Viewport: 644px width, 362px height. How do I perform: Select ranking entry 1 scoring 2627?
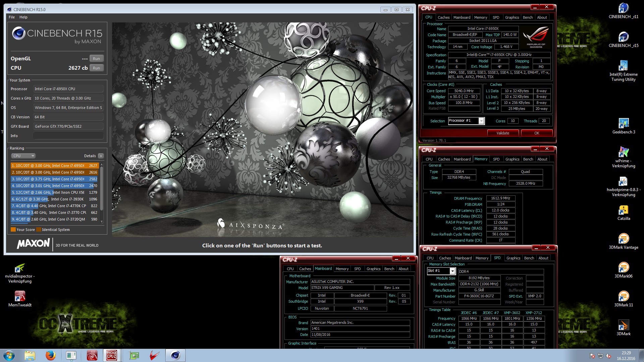54,166
